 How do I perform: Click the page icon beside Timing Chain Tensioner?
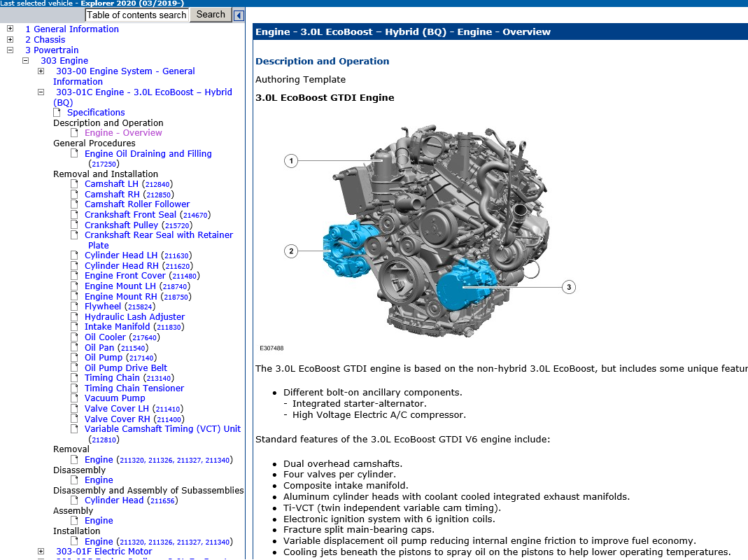coord(75,388)
